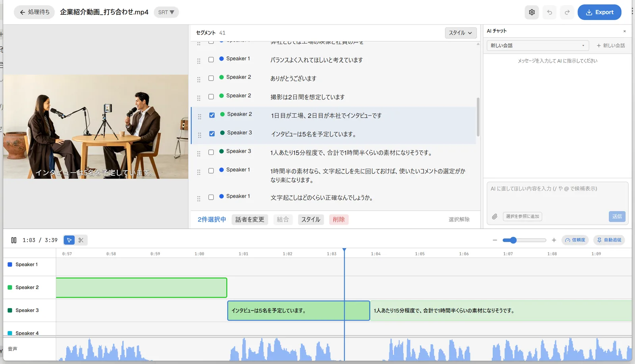The height and width of the screenshot is (364, 635).
Task: Check the 撮影は2日間を想定 segment checkbox
Action: [x=211, y=96]
